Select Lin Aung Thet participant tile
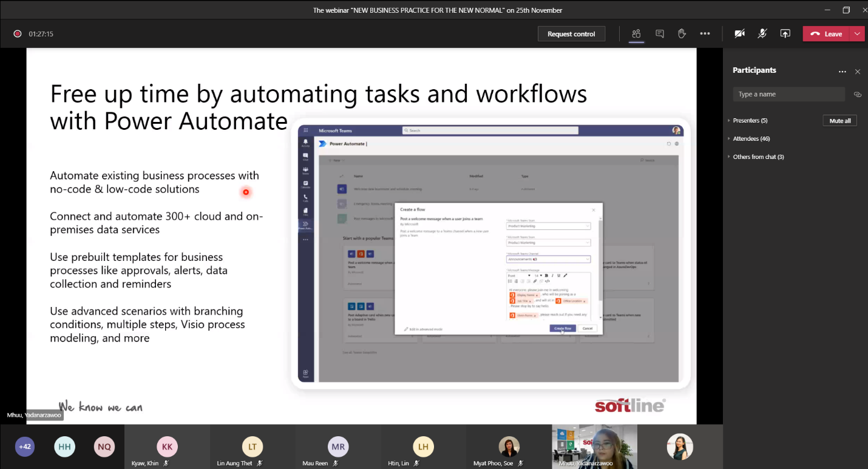 (253, 447)
